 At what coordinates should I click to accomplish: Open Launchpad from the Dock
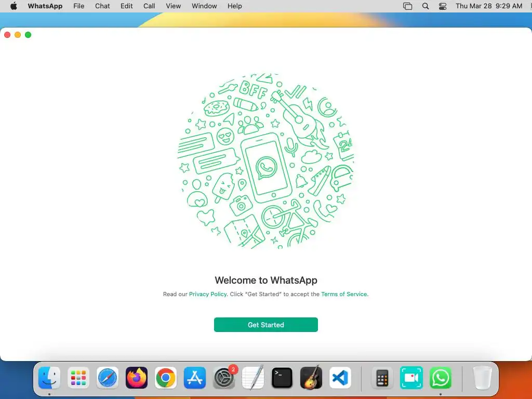coord(78,378)
